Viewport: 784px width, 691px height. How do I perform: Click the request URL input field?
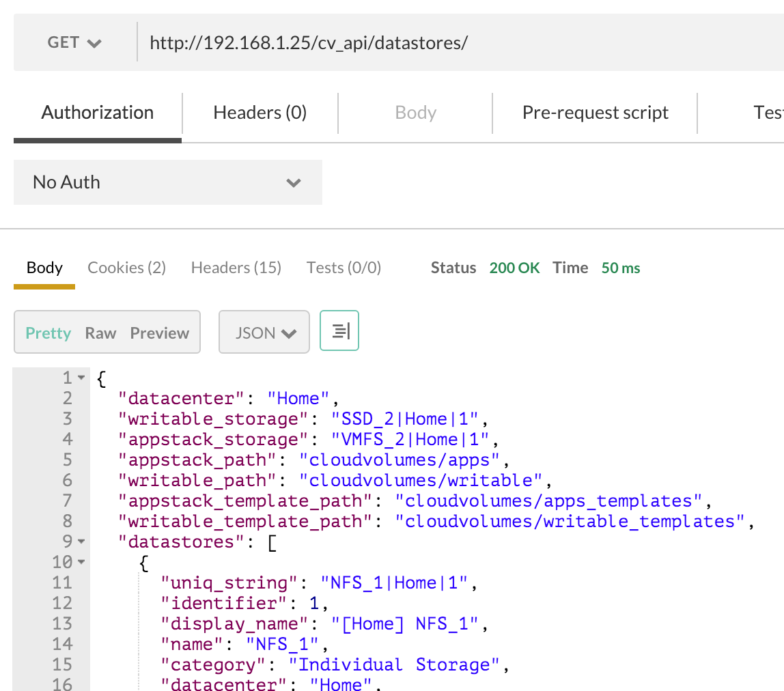click(x=451, y=42)
